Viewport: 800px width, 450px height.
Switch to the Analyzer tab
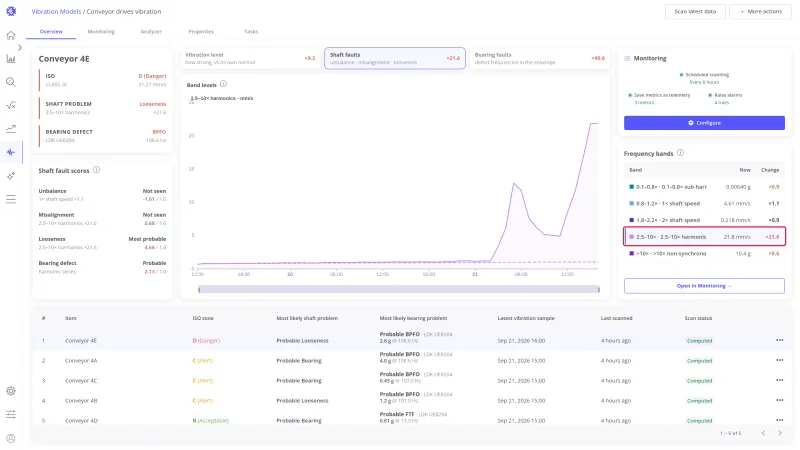(151, 32)
